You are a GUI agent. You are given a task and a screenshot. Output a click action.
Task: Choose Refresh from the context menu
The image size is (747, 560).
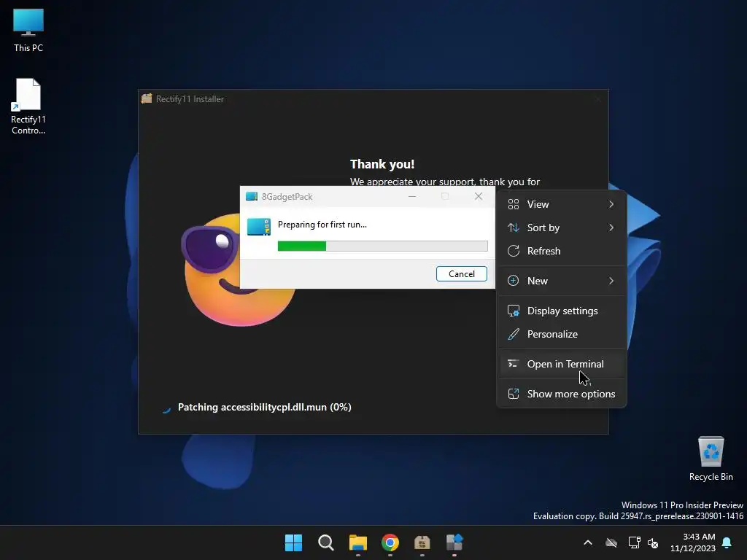(x=561, y=251)
